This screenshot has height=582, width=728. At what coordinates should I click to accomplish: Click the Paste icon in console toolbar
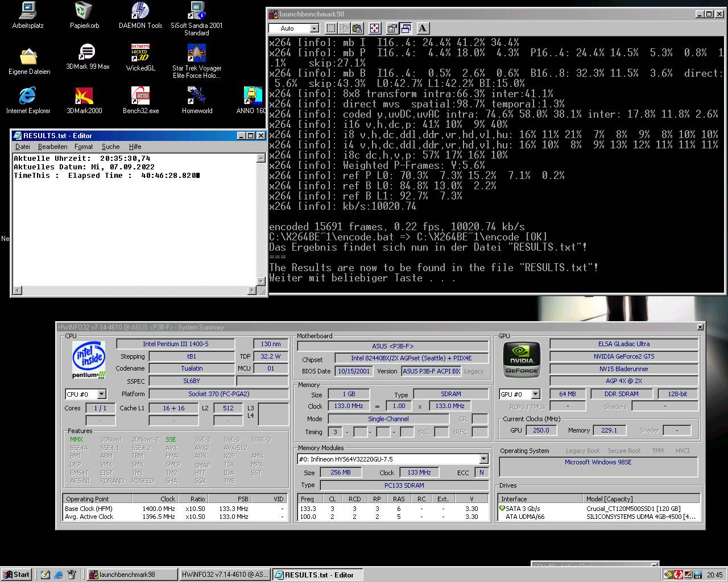coord(357,28)
